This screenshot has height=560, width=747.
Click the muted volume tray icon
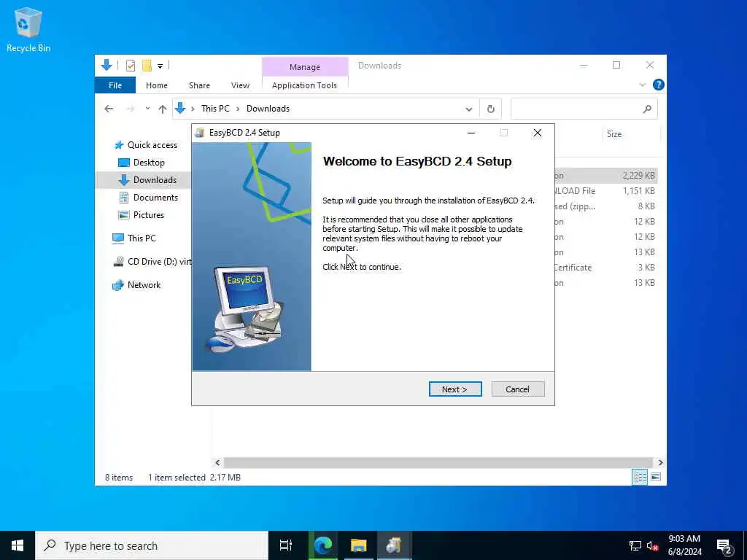(652, 545)
